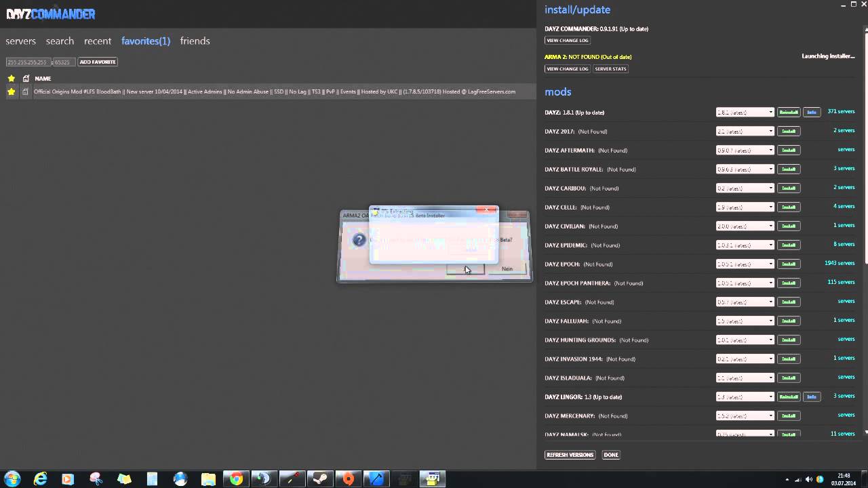Open DAYZ CARIBOU version dropdown
The image size is (868, 488).
point(745,188)
